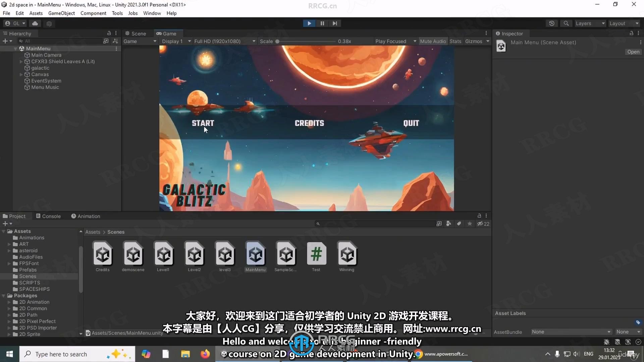This screenshot has height=362, width=644.
Task: Select Menu Music in Hierarchy
Action: [x=45, y=87]
